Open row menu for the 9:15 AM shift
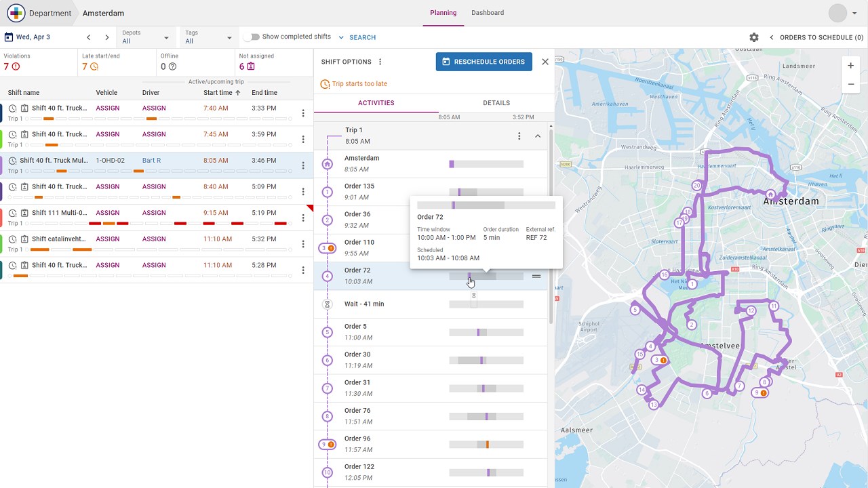 pos(303,218)
